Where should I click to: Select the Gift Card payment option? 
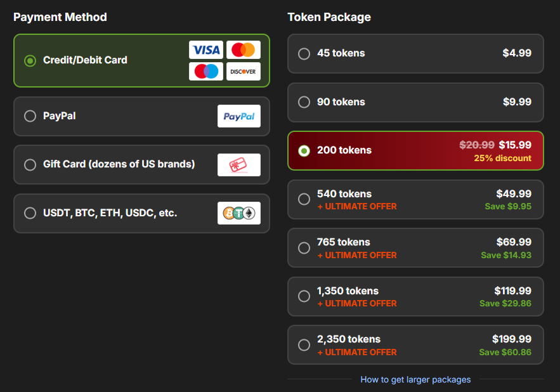30,165
